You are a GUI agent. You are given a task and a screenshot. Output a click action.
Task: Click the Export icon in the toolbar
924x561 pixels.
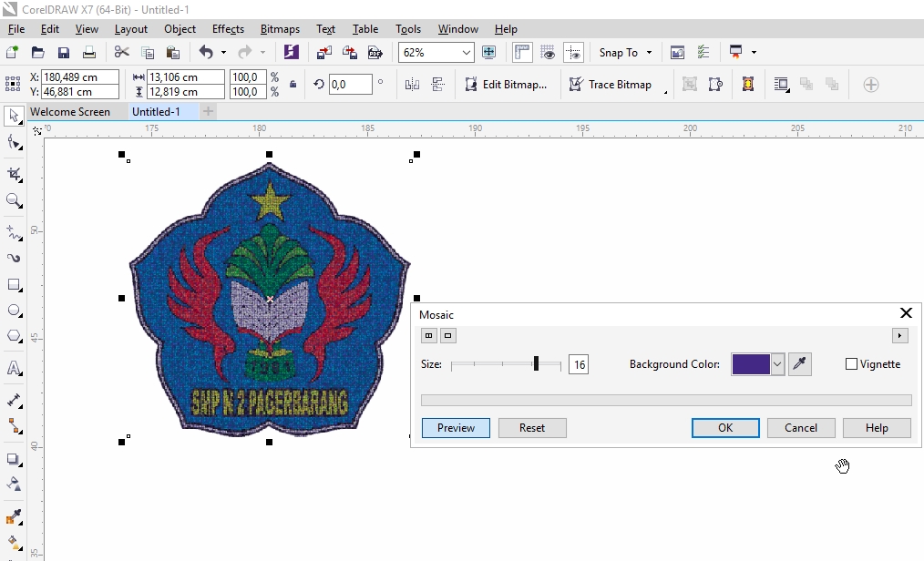point(350,53)
